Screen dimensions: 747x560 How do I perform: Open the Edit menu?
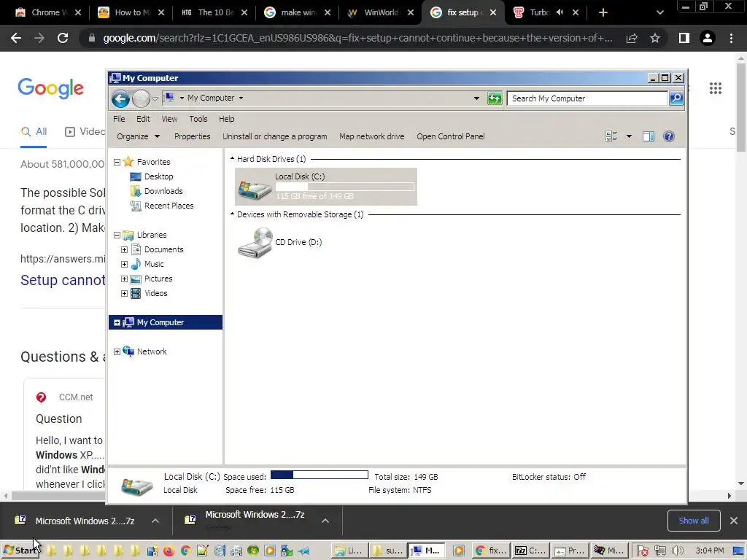[143, 119]
